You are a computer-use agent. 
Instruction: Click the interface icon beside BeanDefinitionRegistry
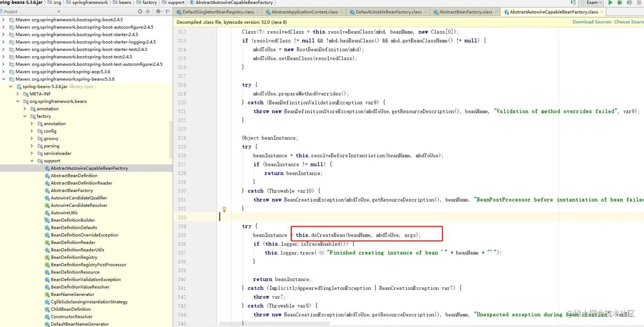tap(47, 258)
